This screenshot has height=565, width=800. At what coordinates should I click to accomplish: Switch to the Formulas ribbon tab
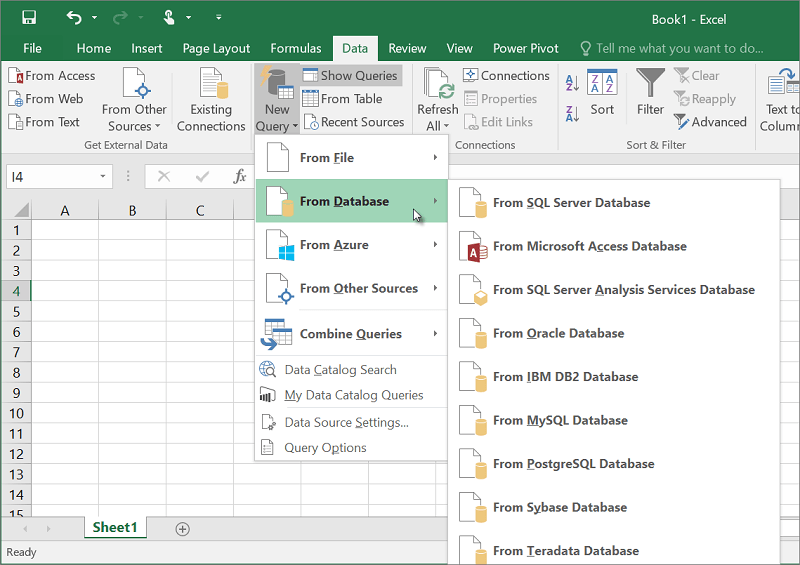(x=296, y=48)
